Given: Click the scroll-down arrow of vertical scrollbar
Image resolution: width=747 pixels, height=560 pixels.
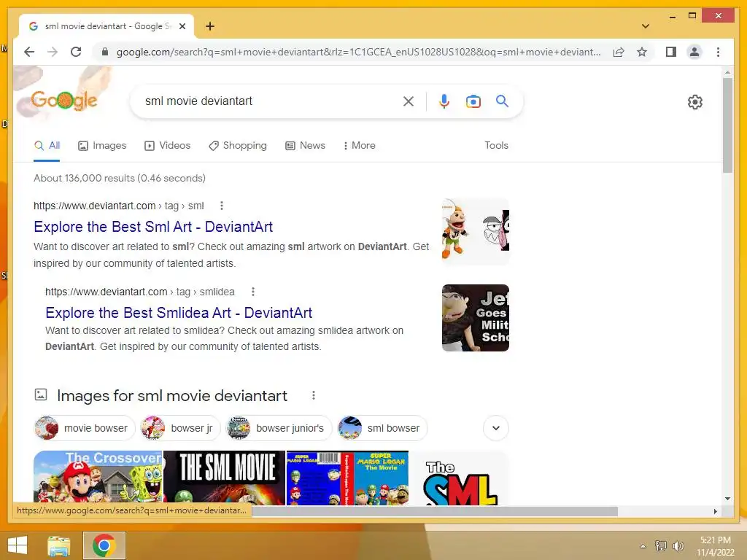Looking at the screenshot, I should [x=727, y=499].
